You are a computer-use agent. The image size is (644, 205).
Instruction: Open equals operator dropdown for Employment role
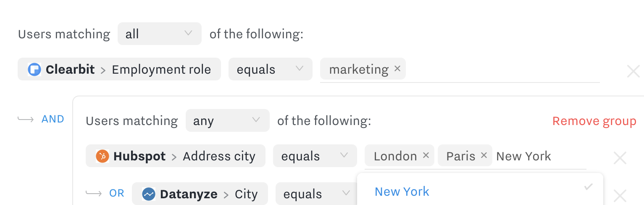pyautogui.click(x=270, y=69)
